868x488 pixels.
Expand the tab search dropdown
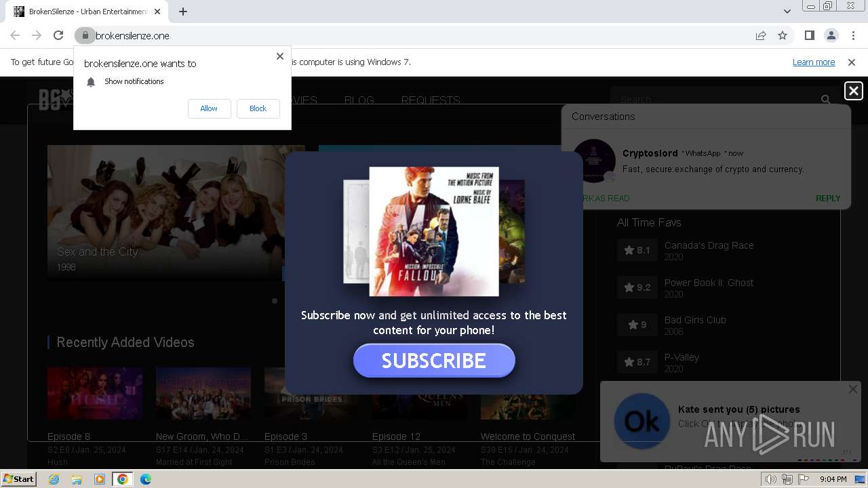click(x=787, y=12)
